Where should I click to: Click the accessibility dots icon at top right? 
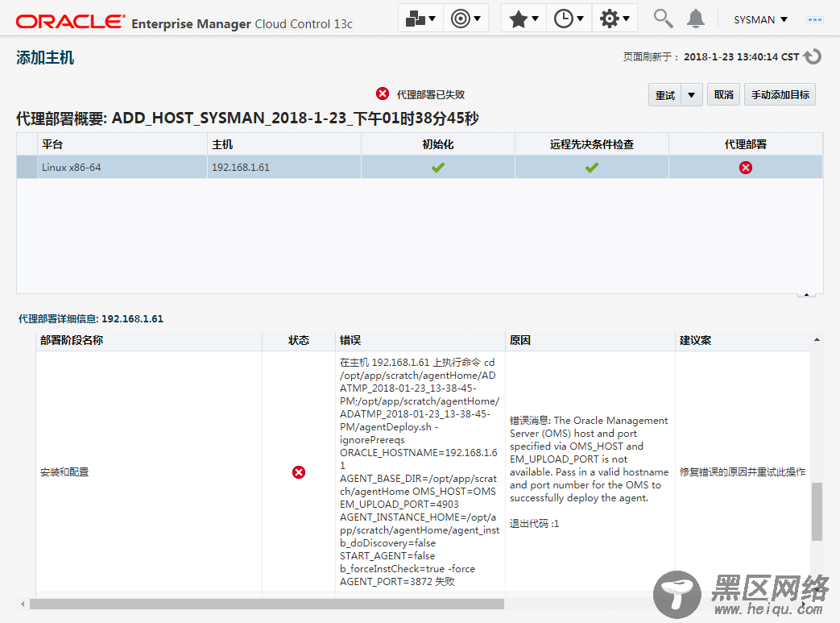814,20
